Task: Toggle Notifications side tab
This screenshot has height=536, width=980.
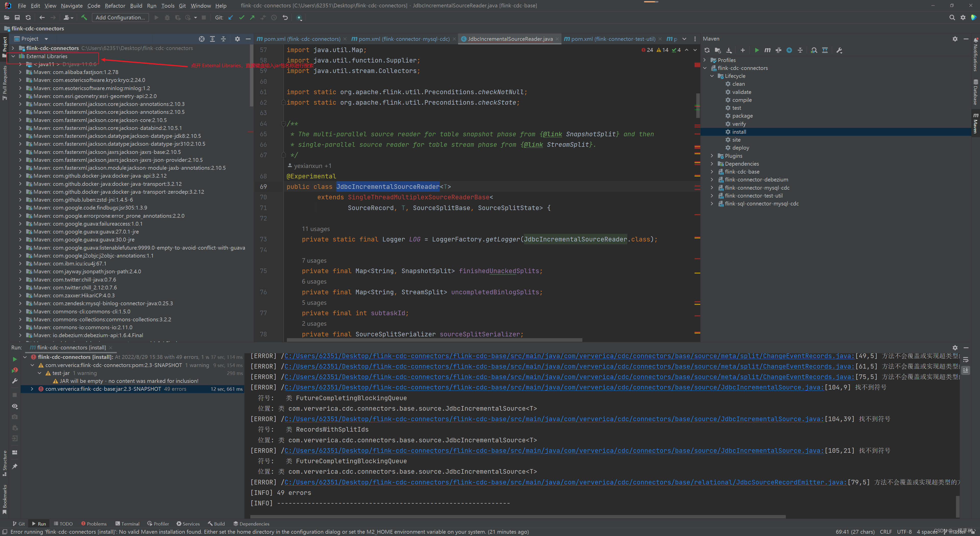Action: click(x=975, y=54)
